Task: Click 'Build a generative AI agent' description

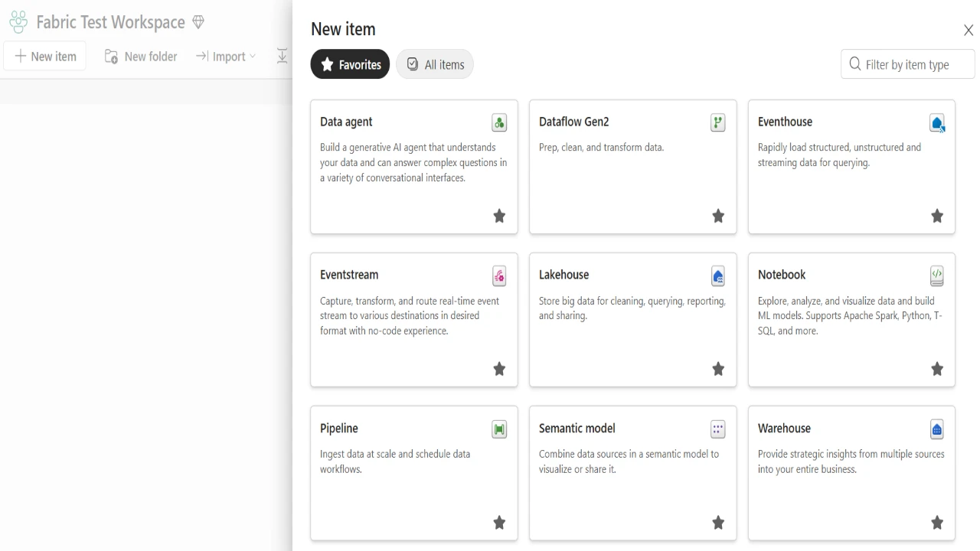Action: tap(413, 162)
